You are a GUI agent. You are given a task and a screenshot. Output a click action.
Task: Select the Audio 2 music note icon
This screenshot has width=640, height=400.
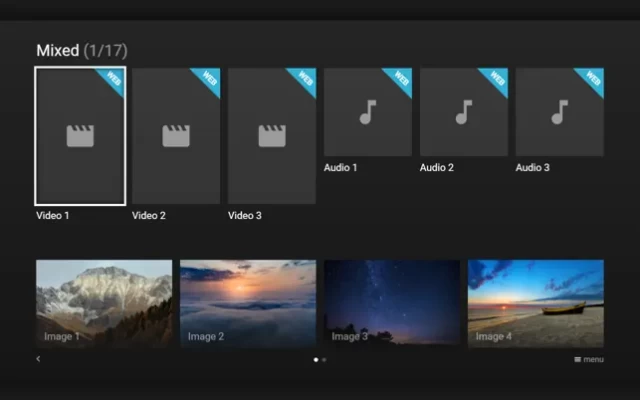pos(464,112)
